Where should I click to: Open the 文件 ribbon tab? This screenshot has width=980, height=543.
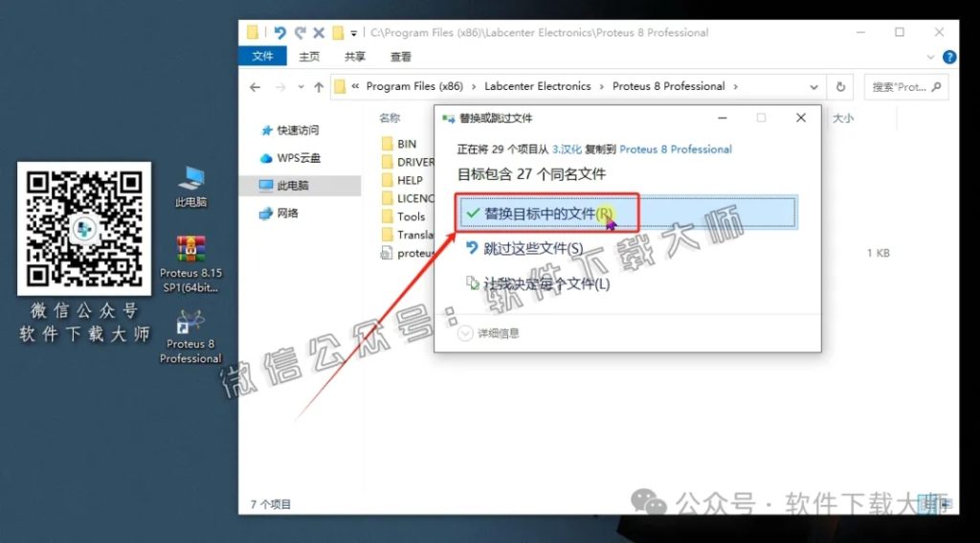tap(262, 57)
